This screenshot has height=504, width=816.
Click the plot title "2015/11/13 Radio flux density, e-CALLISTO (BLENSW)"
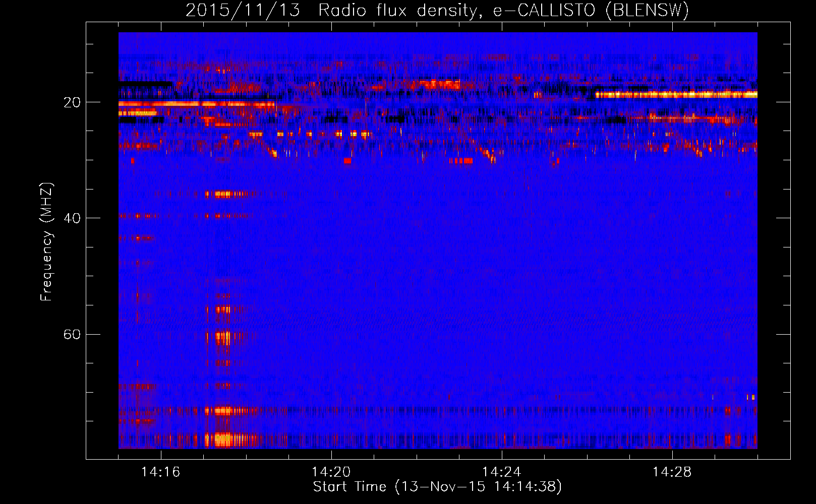(x=437, y=10)
